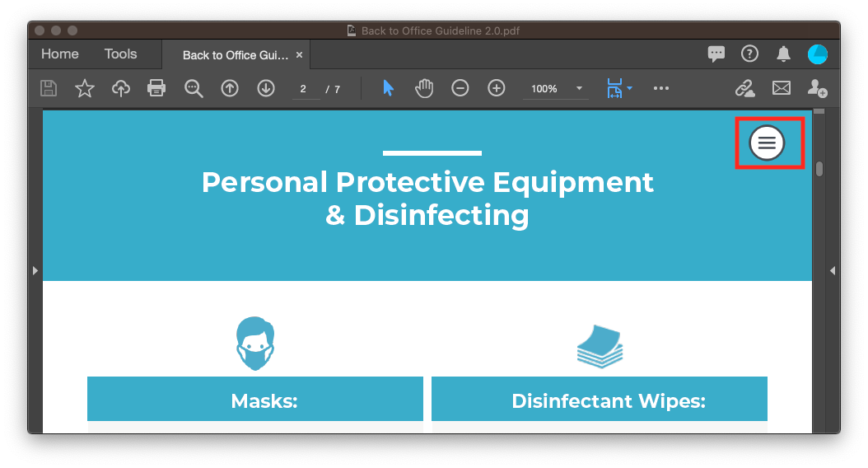This screenshot has width=868, height=468.
Task: Switch to the Home tab
Action: 60,54
